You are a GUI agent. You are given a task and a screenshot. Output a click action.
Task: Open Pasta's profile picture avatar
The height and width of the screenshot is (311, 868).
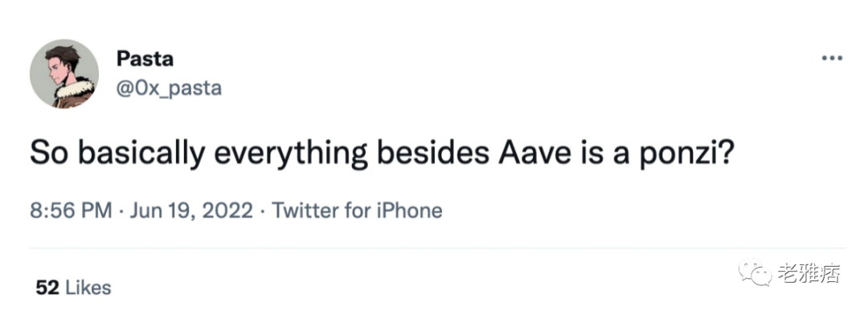point(64,74)
